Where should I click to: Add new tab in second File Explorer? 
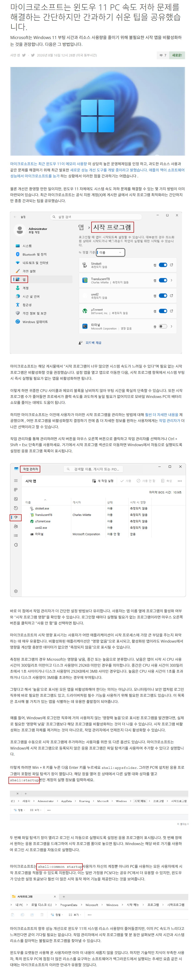pos(64,896)
